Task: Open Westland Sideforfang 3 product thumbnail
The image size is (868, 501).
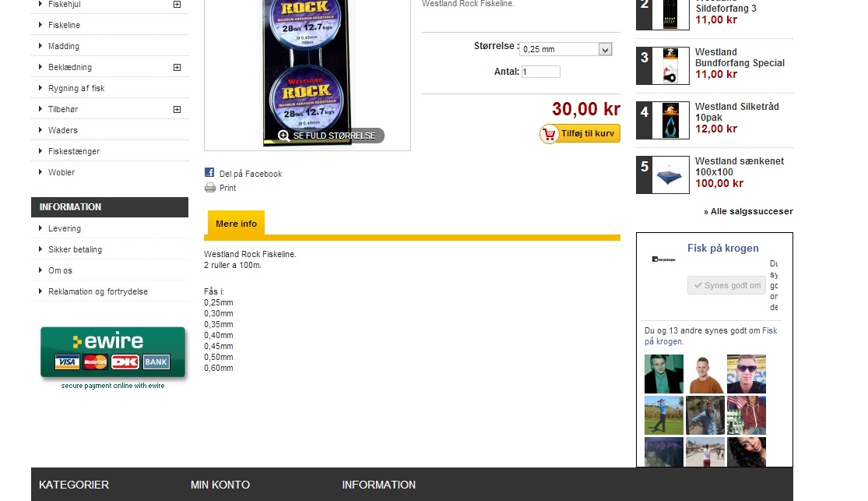Action: (670, 14)
